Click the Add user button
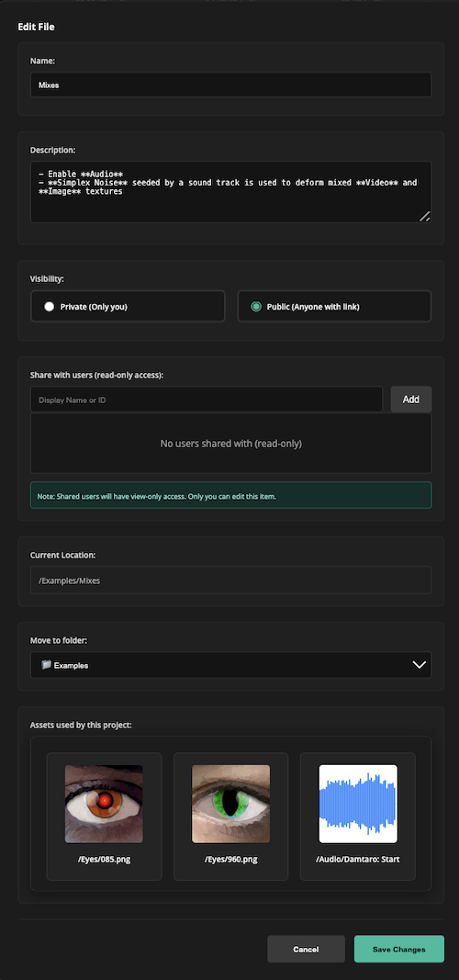459x980 pixels. [411, 400]
